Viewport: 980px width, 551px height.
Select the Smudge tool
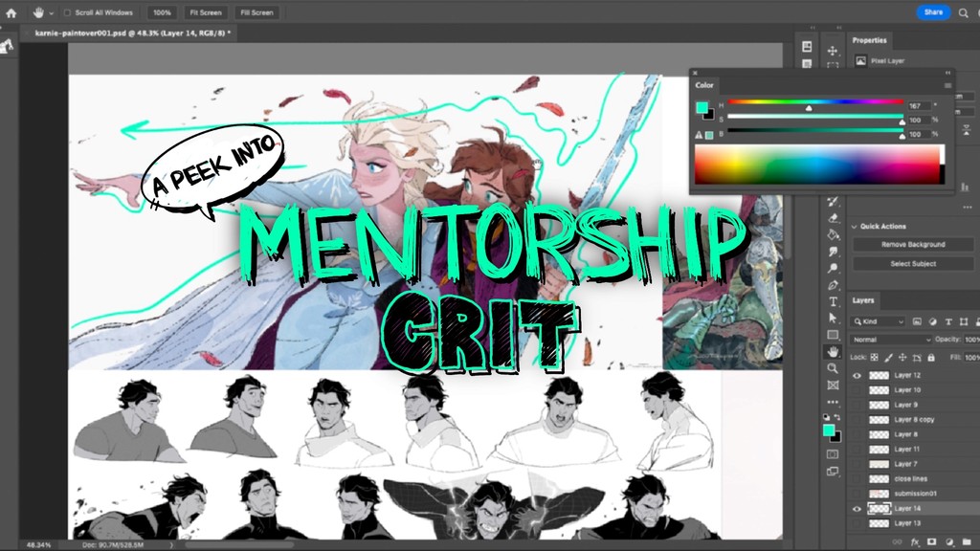pyautogui.click(x=833, y=252)
